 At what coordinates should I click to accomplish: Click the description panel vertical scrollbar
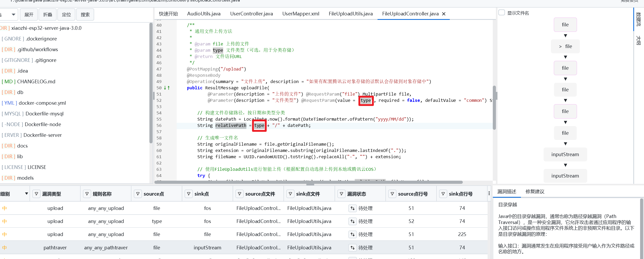pos(641,229)
